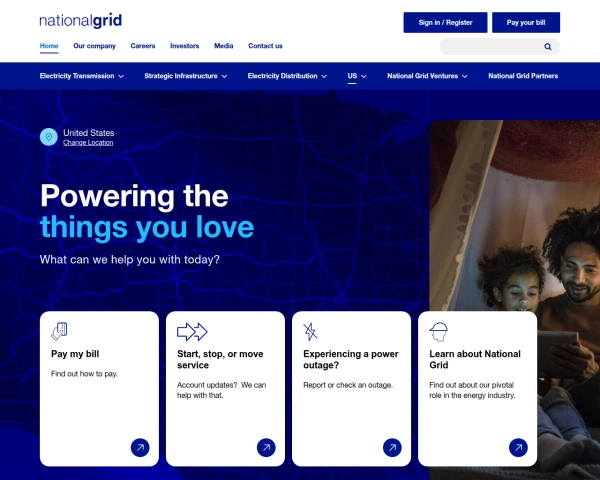The image size is (600, 480).
Task: Click 'What can we help you with today?'
Action: 130,260
